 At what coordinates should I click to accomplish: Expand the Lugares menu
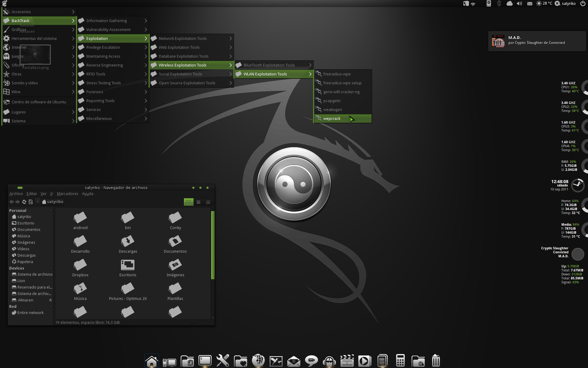coord(39,112)
